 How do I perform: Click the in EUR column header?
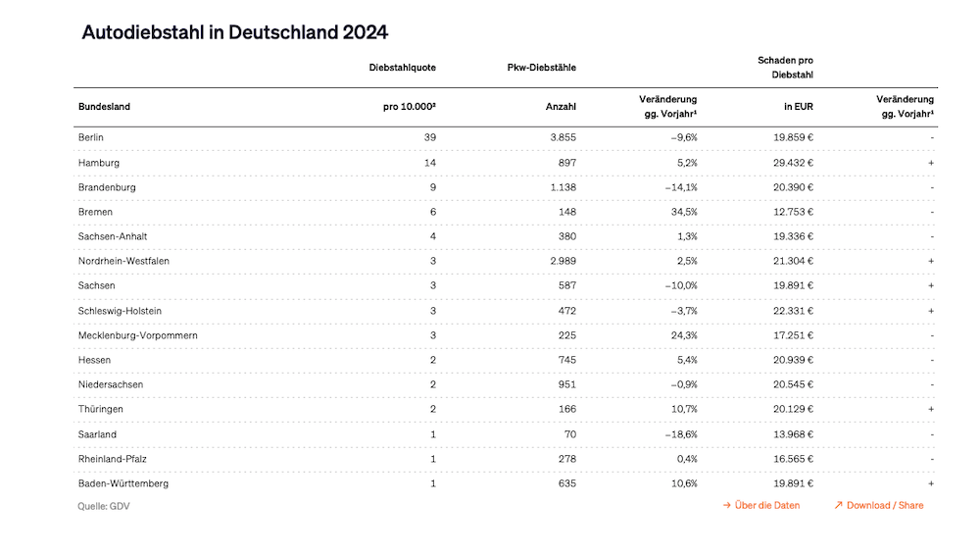[798, 107]
